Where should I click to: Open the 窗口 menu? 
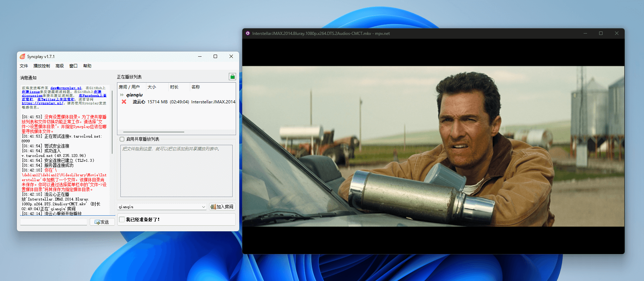click(73, 66)
